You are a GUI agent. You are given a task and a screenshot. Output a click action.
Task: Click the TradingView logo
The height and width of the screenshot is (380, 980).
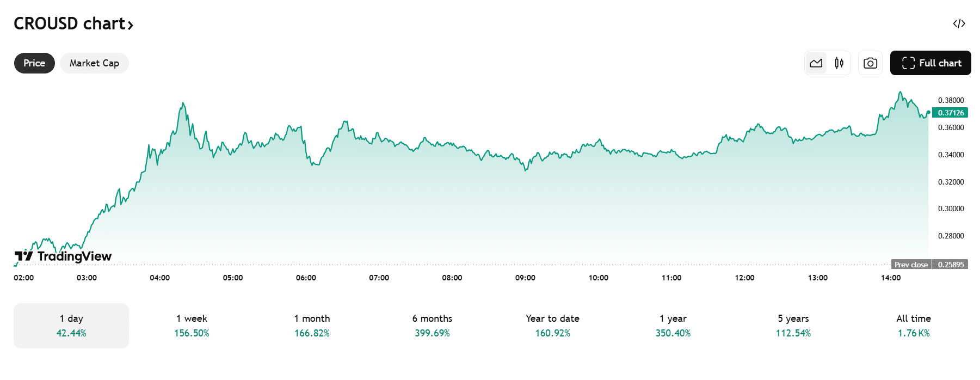pyautogui.click(x=63, y=256)
